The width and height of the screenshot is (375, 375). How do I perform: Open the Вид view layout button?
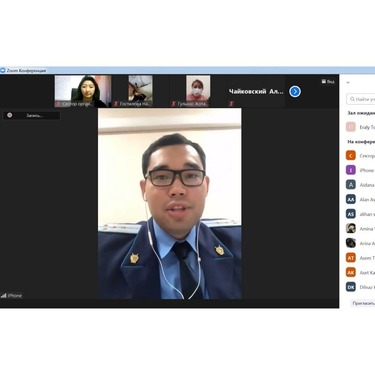(328, 81)
